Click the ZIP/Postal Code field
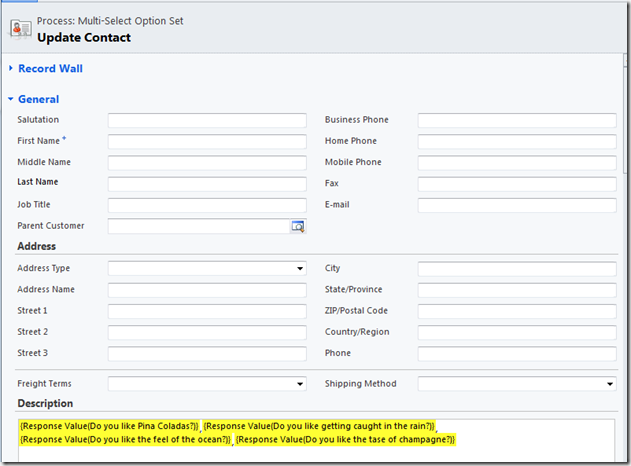The height and width of the screenshot is (466, 631). (x=517, y=311)
